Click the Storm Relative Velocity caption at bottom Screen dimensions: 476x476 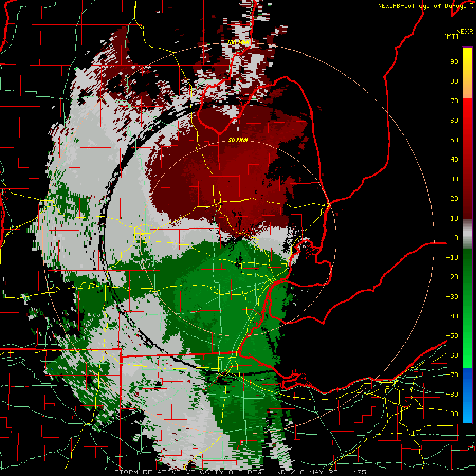point(240,472)
